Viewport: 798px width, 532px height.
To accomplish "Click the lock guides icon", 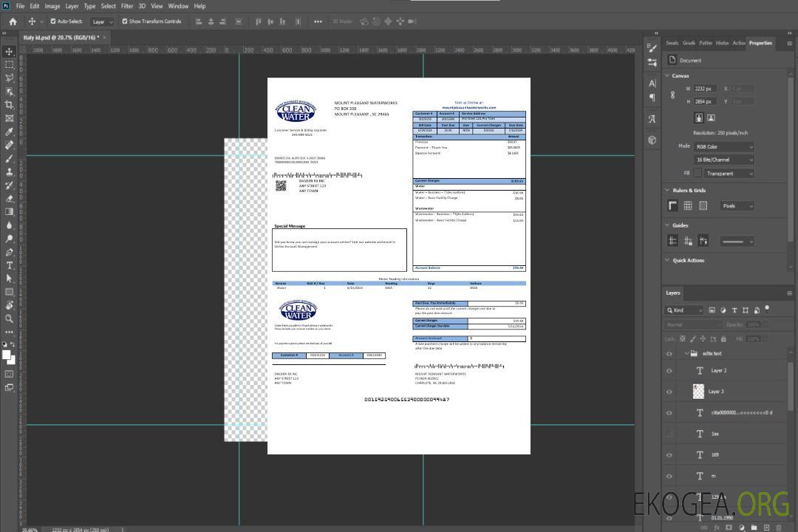I will [688, 241].
